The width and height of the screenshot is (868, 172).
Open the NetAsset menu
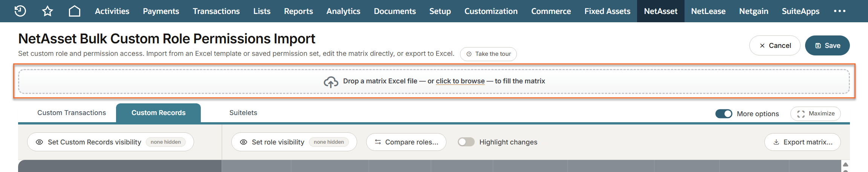pos(660,11)
